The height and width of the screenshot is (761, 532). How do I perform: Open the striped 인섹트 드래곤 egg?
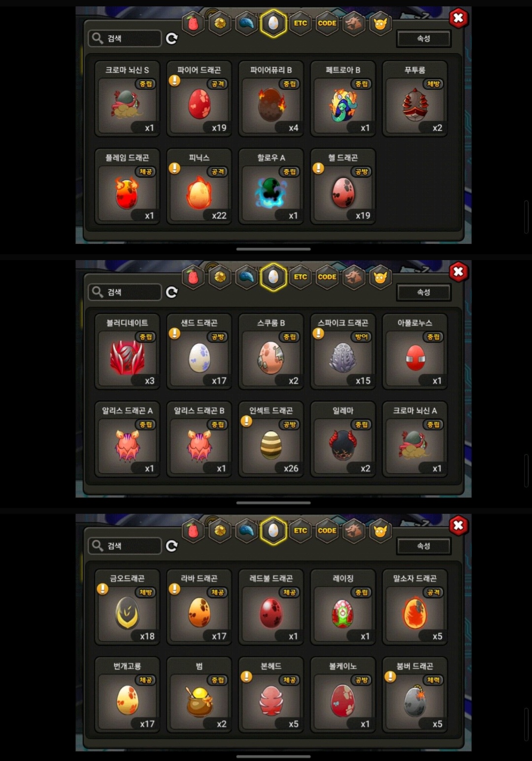pyautogui.click(x=271, y=439)
